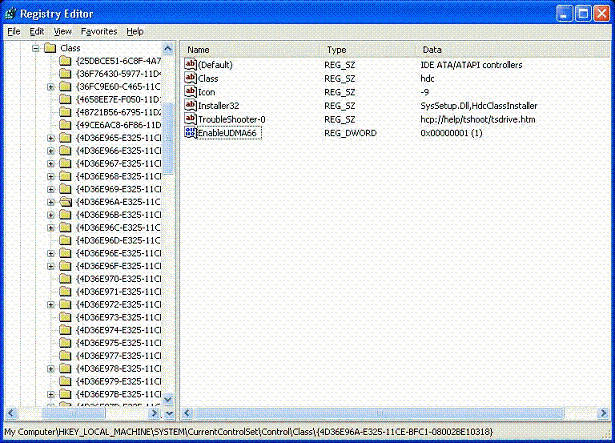
Task: Click the Installer32 string value icon
Action: [190, 105]
